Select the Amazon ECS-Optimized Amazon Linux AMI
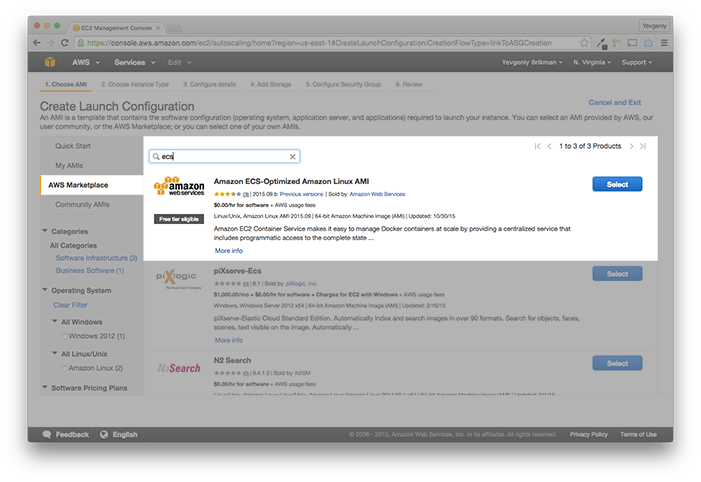Viewport: 701px width, 482px height. [617, 184]
